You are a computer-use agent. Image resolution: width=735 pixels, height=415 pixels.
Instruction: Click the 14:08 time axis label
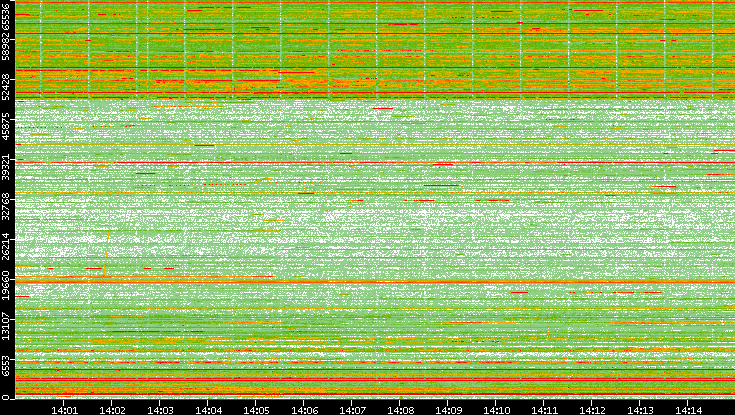(400, 409)
